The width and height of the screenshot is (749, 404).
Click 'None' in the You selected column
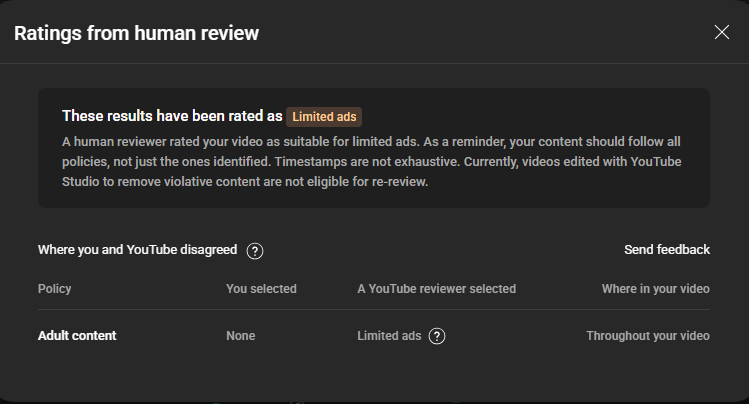tap(241, 336)
